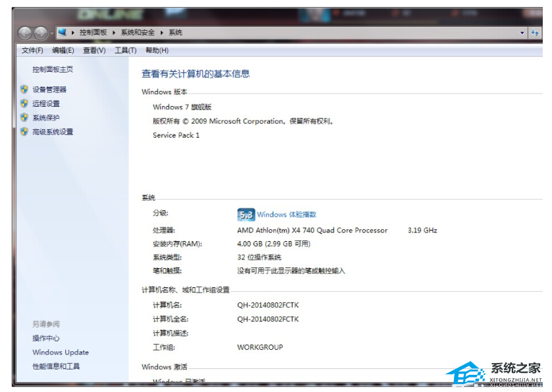Click the Forward navigation arrow button
The height and width of the screenshot is (392, 552).
coord(40,32)
